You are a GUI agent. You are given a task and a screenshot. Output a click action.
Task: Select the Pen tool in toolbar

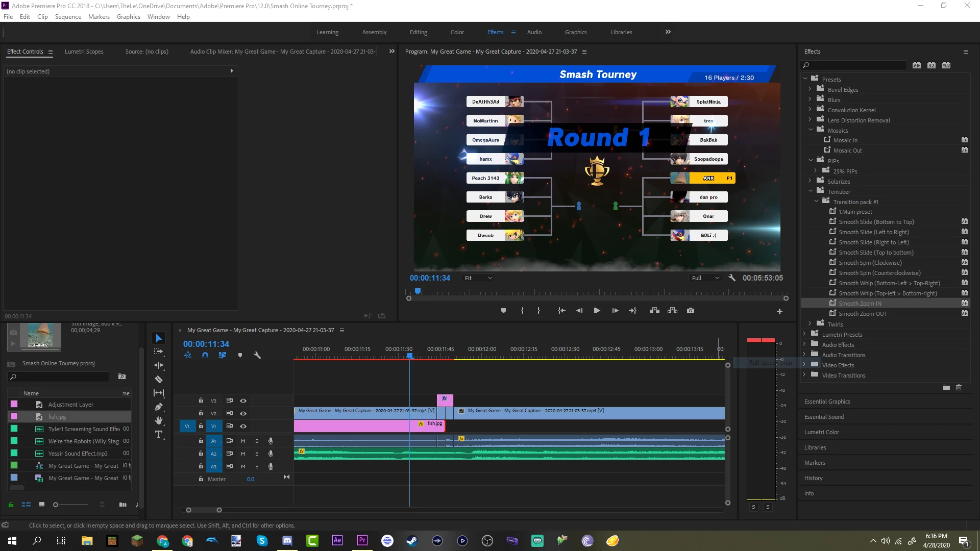[159, 407]
